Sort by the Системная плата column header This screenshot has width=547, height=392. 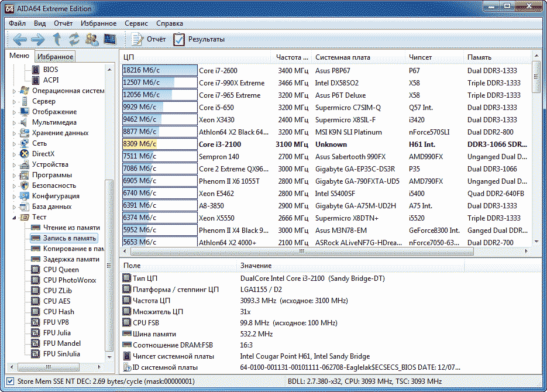[x=359, y=57]
